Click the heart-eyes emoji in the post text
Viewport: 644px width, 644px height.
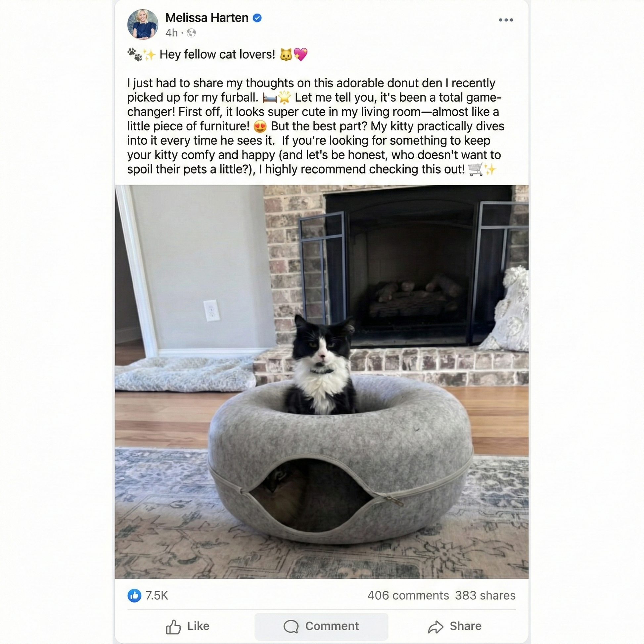click(260, 127)
